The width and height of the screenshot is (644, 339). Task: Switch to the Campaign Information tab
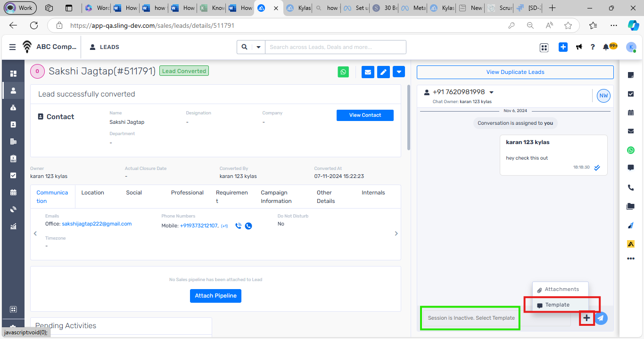click(276, 197)
